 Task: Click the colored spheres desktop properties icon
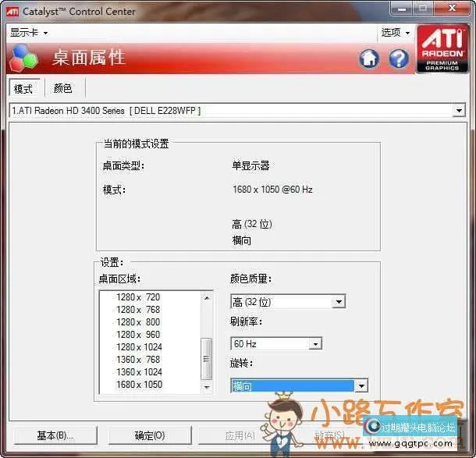[26, 59]
